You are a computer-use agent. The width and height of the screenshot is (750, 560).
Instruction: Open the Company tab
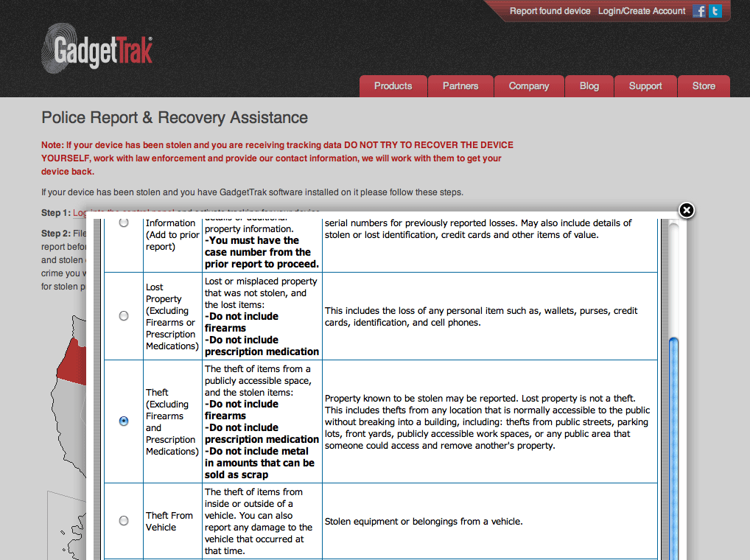[528, 86]
